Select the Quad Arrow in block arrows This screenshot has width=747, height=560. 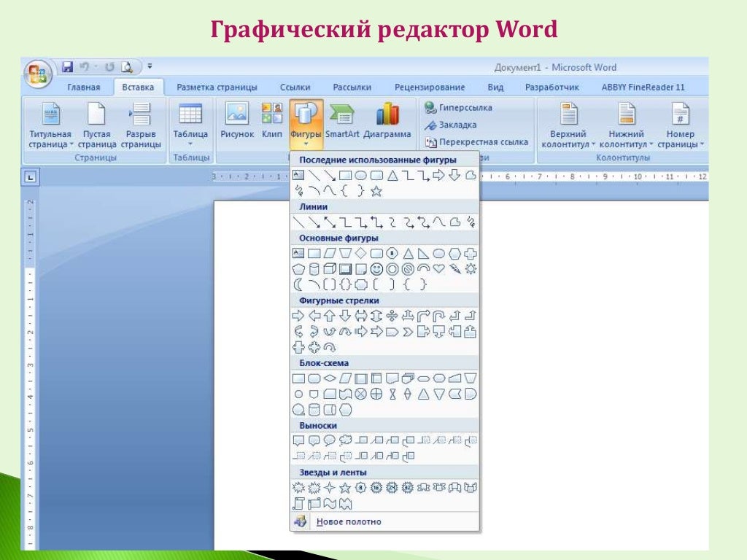tap(392, 315)
